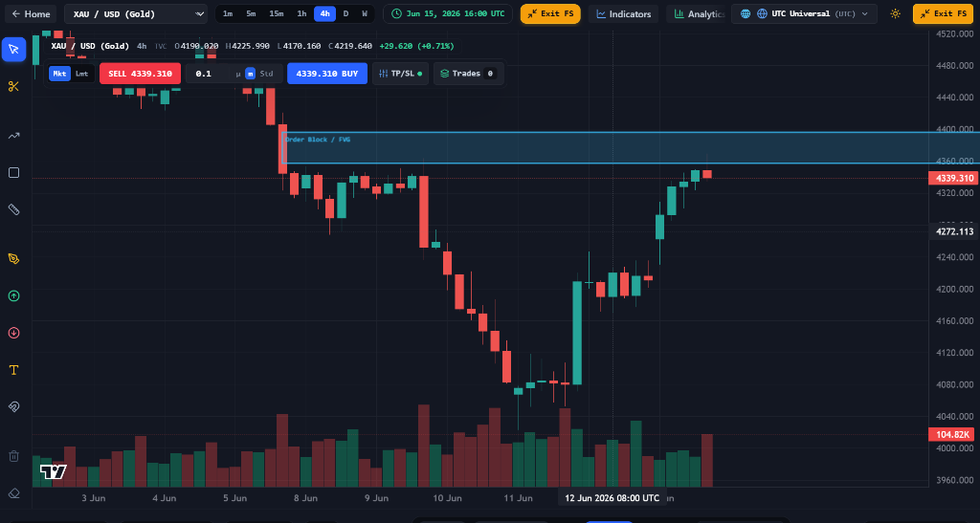The height and width of the screenshot is (523, 980).
Task: Select the scissors cut tool
Action: click(x=13, y=86)
